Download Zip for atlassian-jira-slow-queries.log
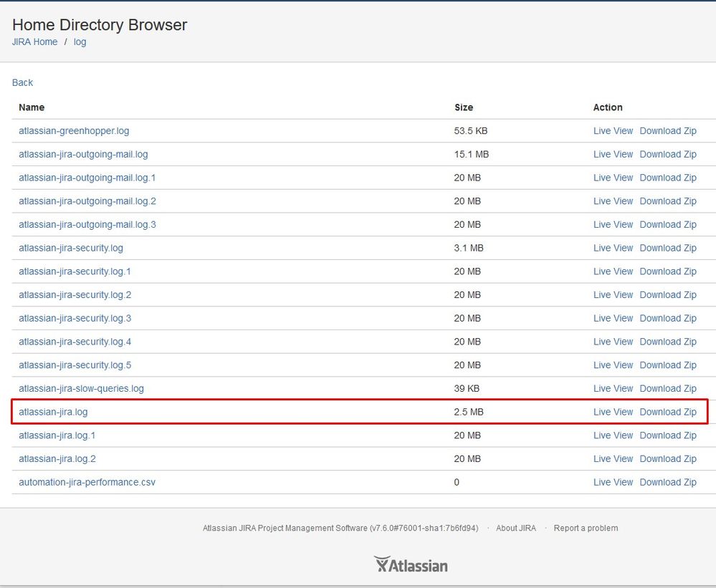 pyautogui.click(x=668, y=389)
